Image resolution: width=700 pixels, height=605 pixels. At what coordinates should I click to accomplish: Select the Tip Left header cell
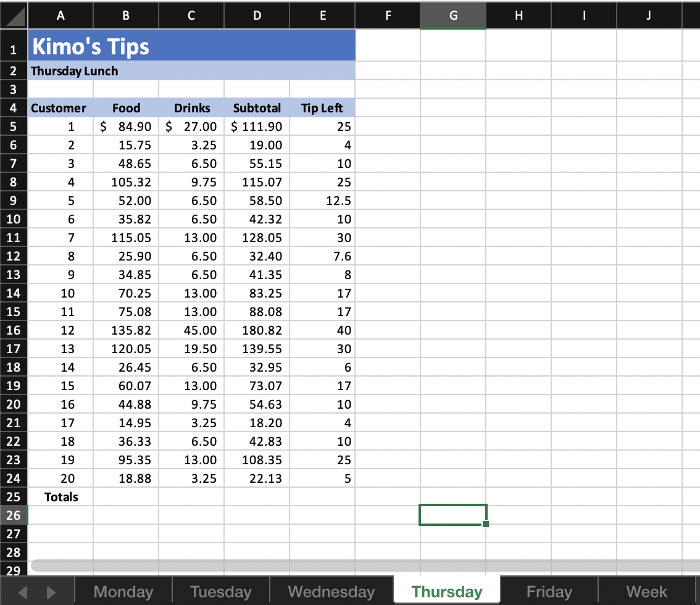[322, 107]
